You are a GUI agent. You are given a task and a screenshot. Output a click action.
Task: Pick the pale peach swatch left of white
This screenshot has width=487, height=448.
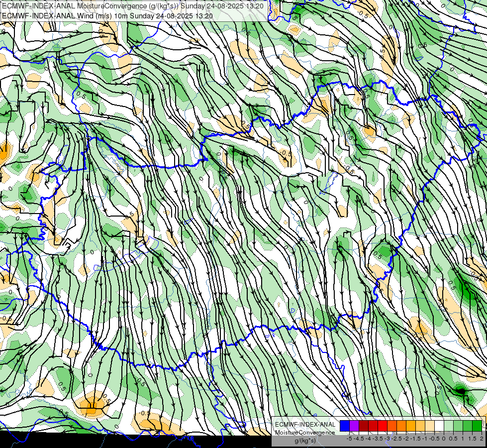430,426
